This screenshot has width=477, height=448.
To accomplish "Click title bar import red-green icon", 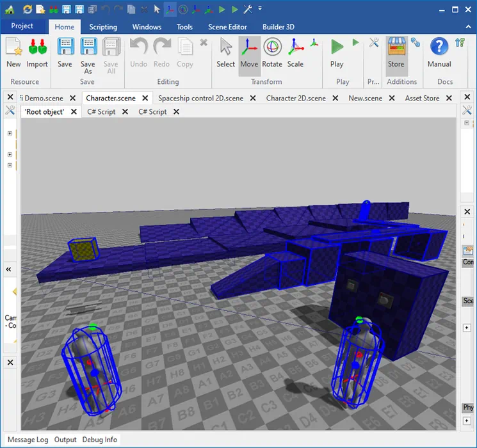I will coord(54,10).
